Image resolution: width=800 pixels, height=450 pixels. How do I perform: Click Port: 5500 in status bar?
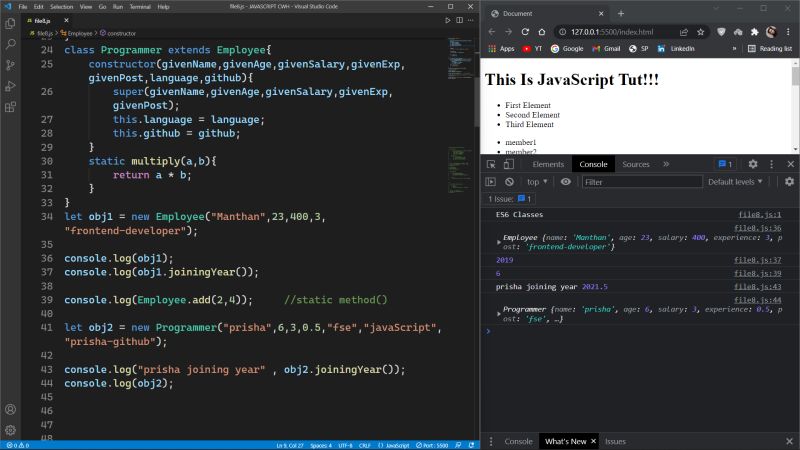tap(432, 445)
